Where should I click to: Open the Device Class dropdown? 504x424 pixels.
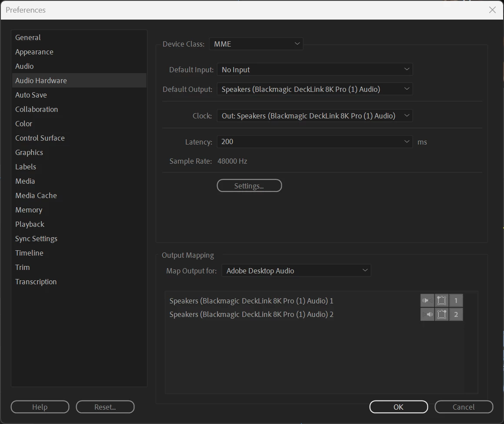(256, 44)
